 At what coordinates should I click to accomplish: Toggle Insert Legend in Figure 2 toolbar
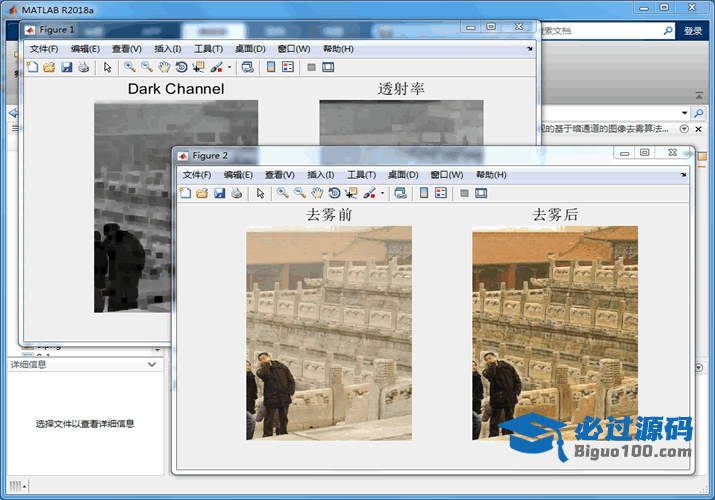pos(441,193)
